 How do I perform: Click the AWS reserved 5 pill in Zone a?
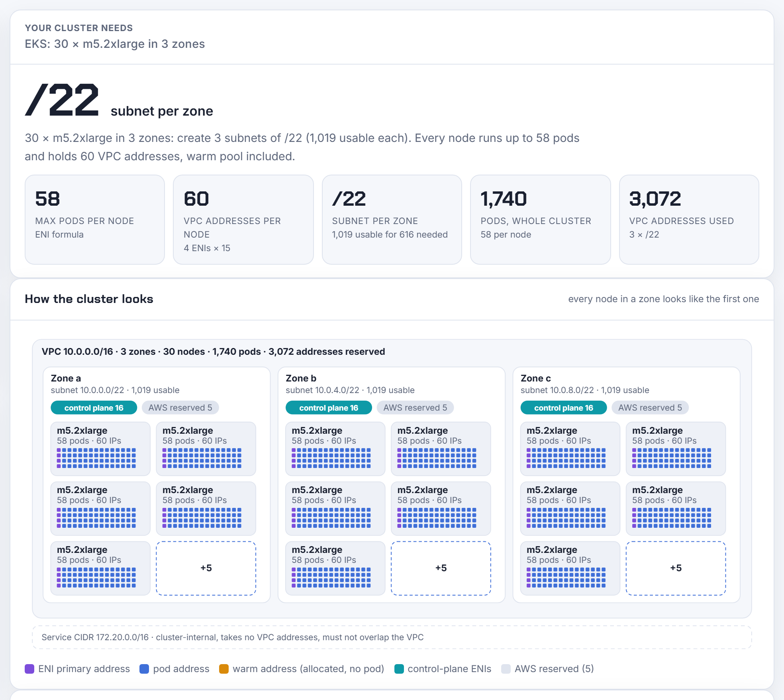[x=180, y=408]
